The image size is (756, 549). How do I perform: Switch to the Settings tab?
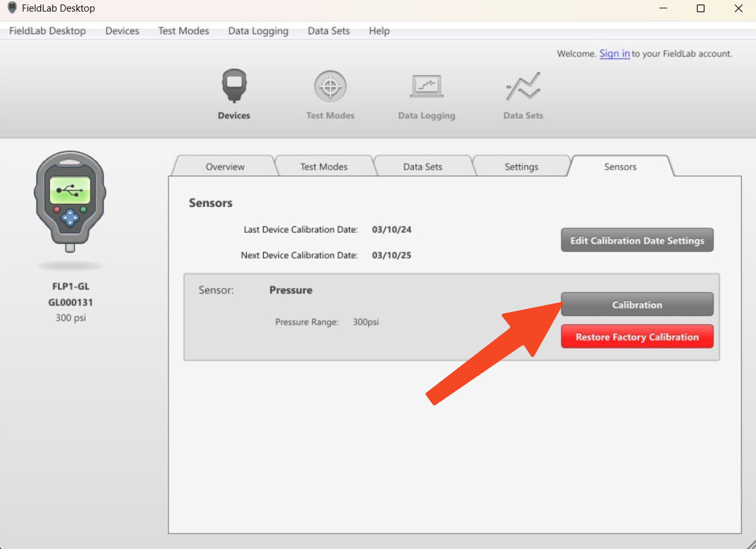click(521, 166)
